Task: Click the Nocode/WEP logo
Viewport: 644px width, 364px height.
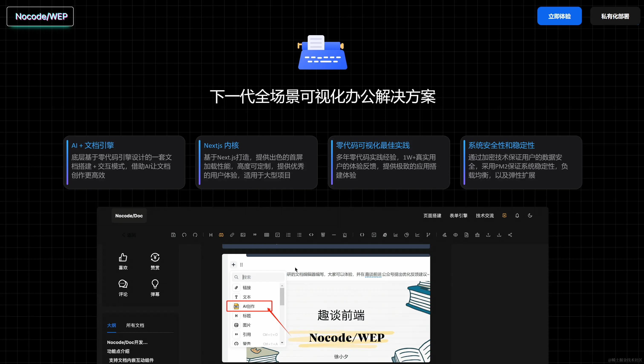Action: (x=40, y=16)
